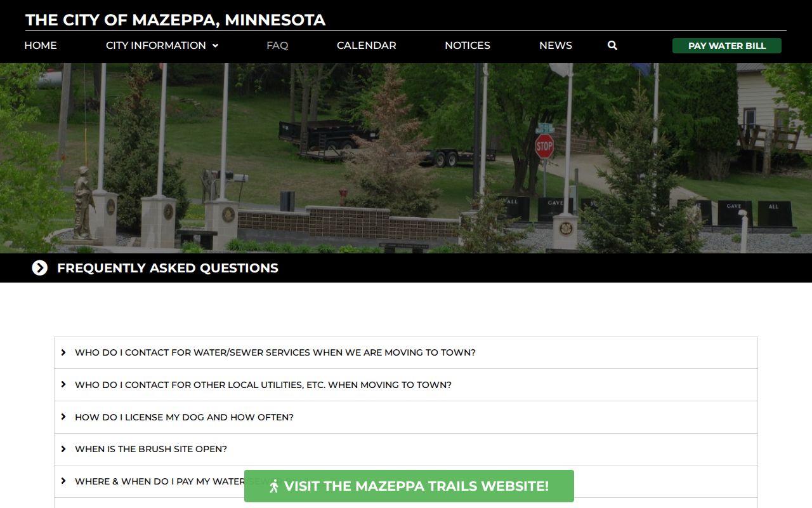Expand the other local utilities question
This screenshot has height=508, width=812.
(x=406, y=385)
